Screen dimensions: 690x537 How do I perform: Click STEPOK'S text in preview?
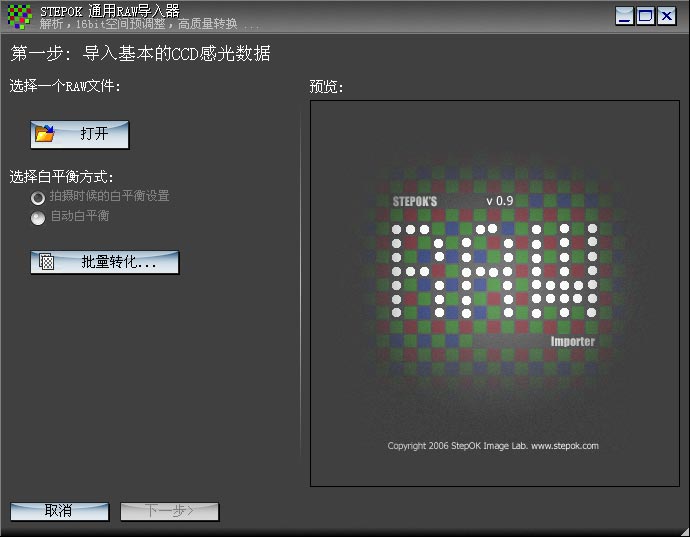tap(415, 202)
